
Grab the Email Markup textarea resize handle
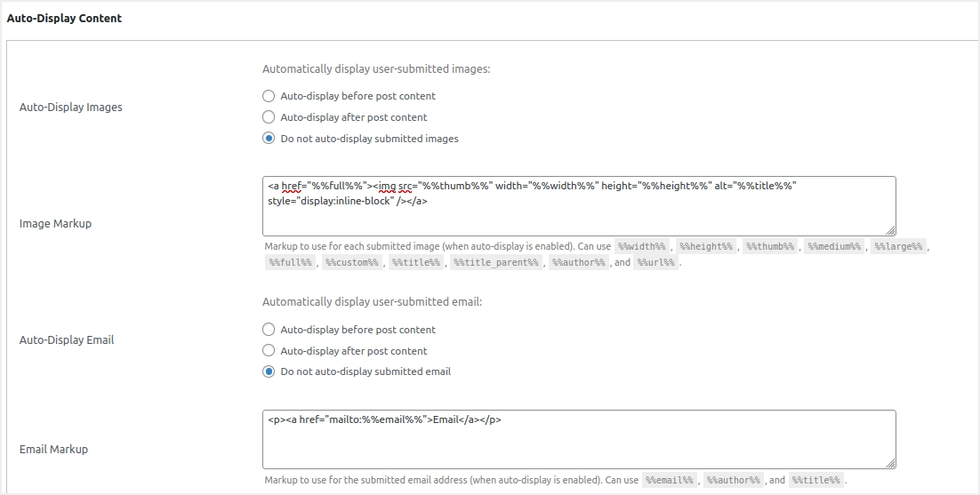tap(890, 463)
